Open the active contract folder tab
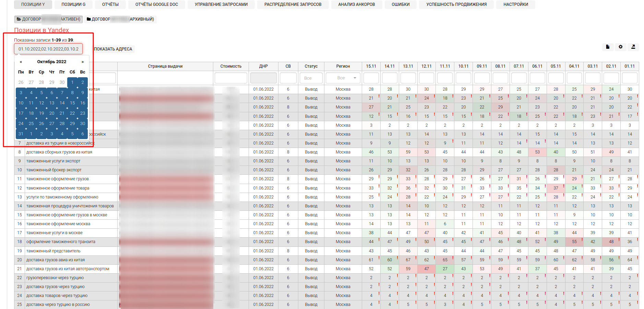This screenshot has width=644, height=309. tap(48, 19)
